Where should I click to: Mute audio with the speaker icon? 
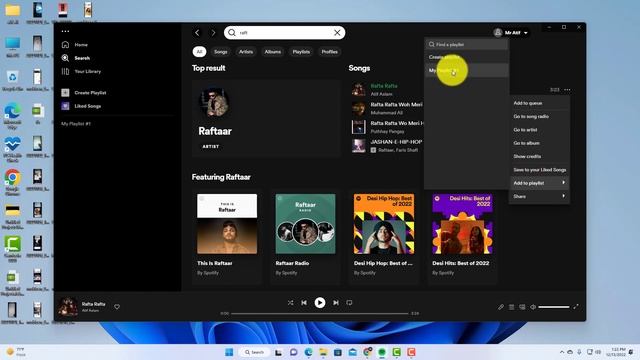tap(533, 307)
